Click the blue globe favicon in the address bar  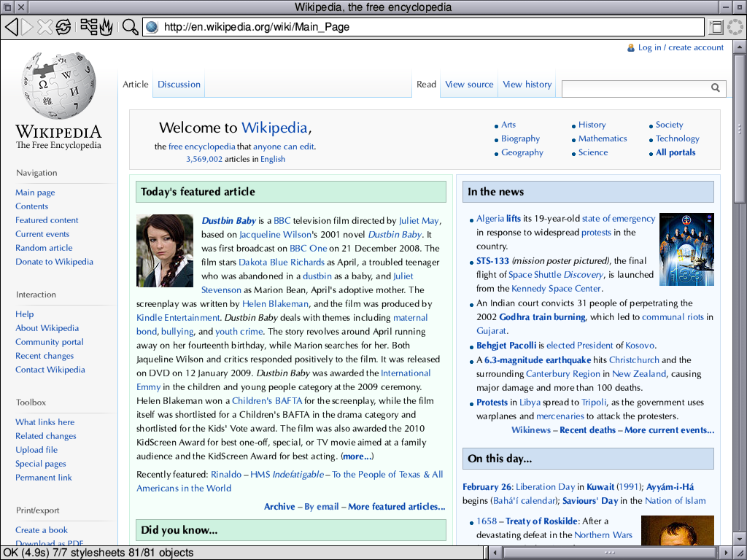pos(152,27)
